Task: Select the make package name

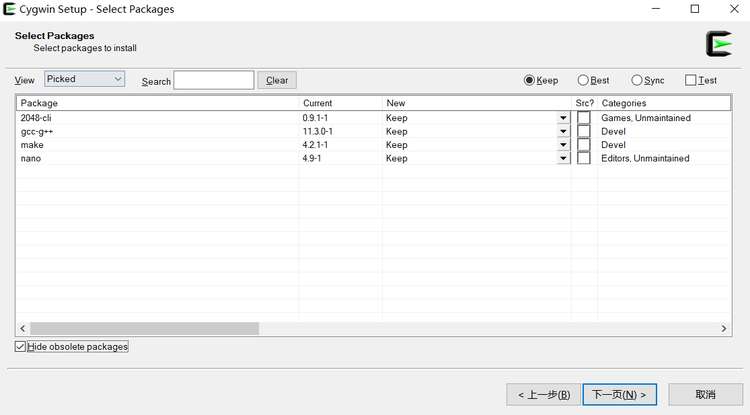Action: 32,144
